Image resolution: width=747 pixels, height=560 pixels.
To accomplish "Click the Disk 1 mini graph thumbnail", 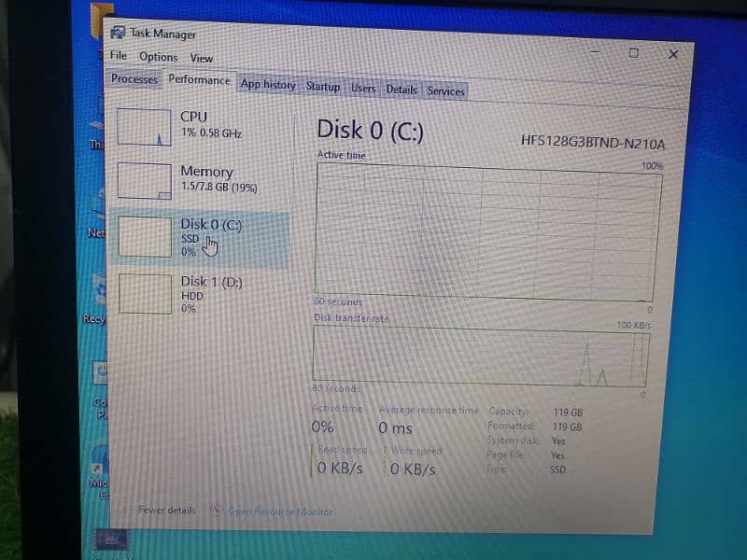I will pyautogui.click(x=145, y=294).
